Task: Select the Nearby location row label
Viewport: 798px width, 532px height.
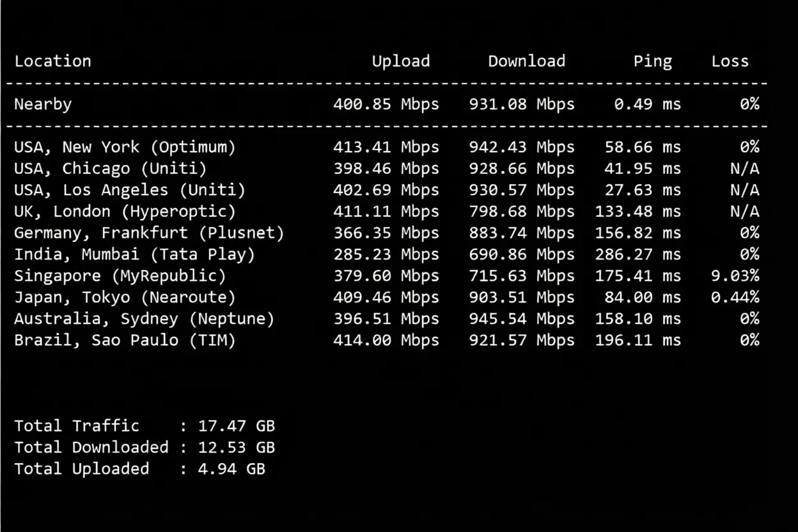Action: point(43,104)
